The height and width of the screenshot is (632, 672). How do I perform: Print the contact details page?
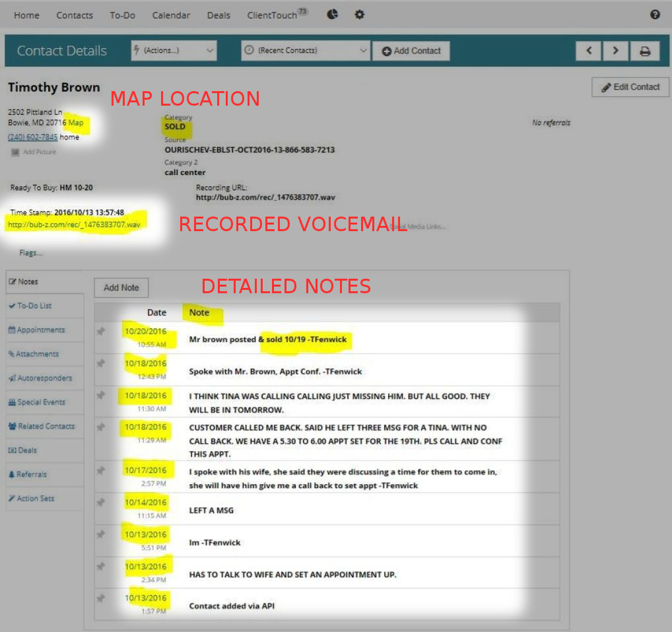(645, 51)
